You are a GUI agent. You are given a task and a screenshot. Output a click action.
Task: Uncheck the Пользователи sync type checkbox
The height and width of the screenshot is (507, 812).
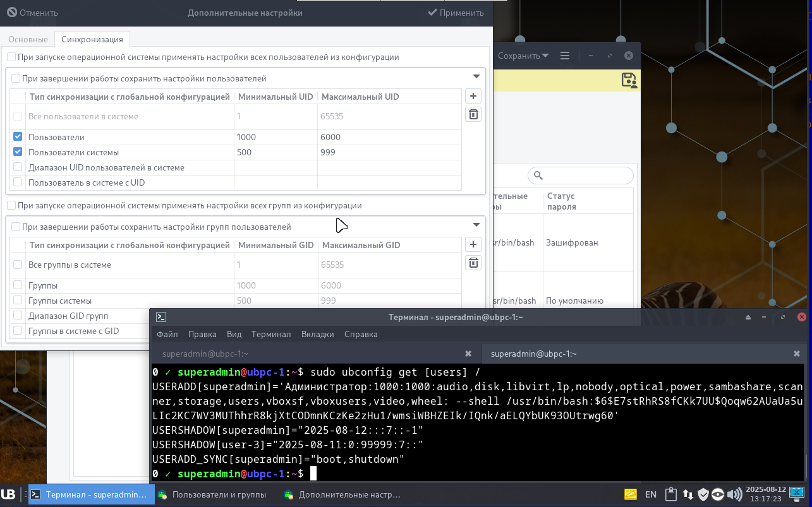click(18, 137)
